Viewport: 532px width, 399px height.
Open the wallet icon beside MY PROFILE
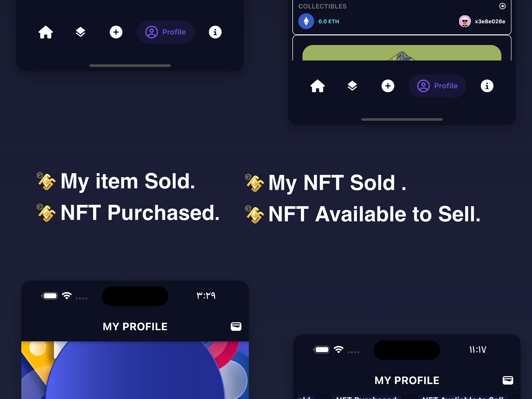(x=236, y=327)
